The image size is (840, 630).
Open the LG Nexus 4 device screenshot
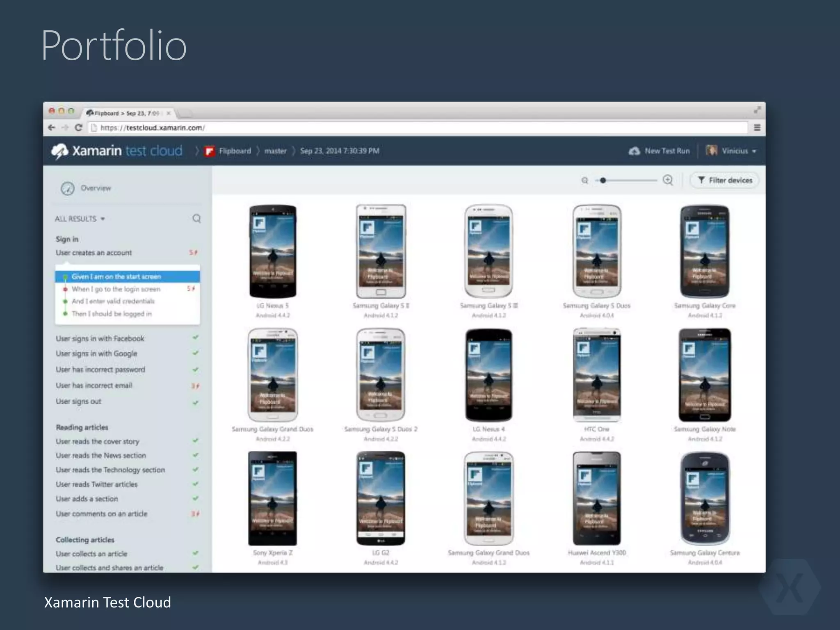(x=488, y=374)
